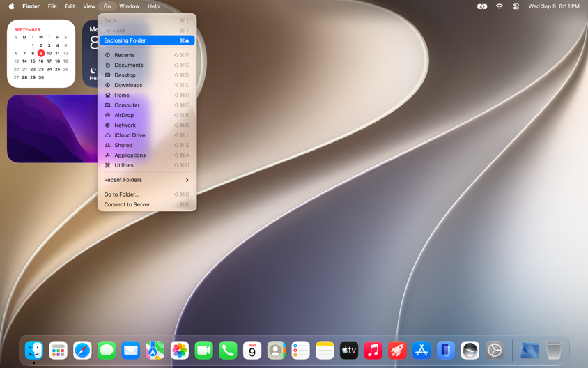Start FaceTime from the Dock
The height and width of the screenshot is (368, 588).
[203, 351]
